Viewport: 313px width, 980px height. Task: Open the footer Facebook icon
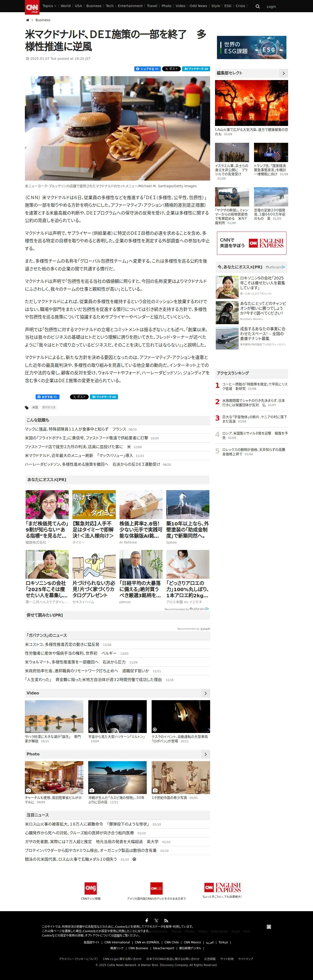pos(147,921)
